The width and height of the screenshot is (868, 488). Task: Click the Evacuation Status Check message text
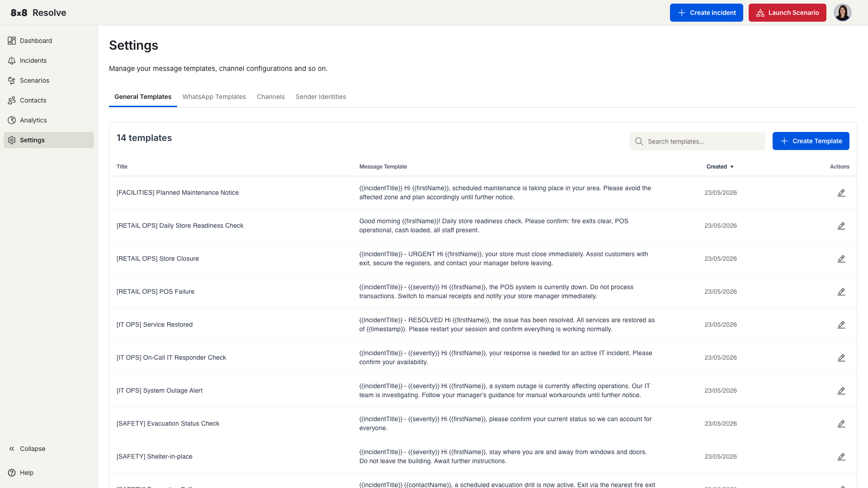tap(505, 423)
